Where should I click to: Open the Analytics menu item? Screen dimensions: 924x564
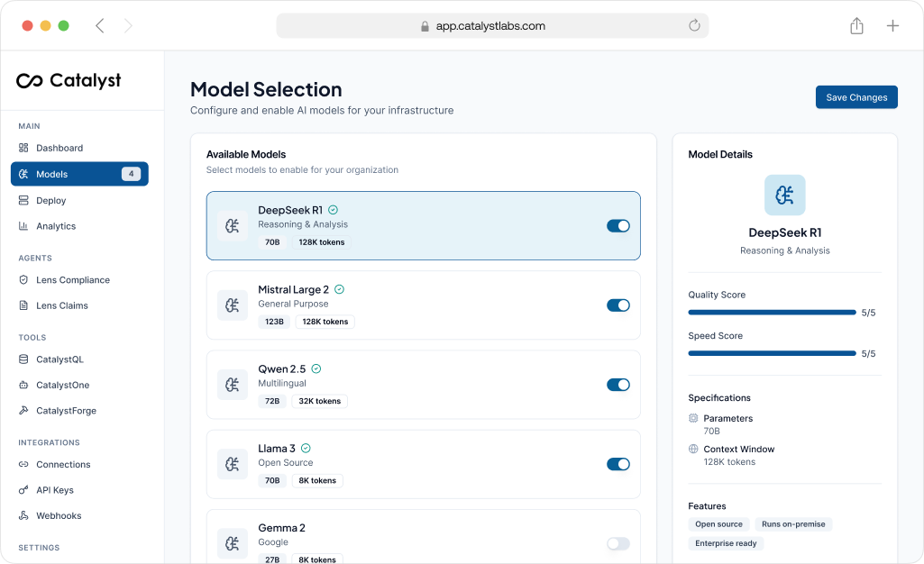tap(79, 226)
